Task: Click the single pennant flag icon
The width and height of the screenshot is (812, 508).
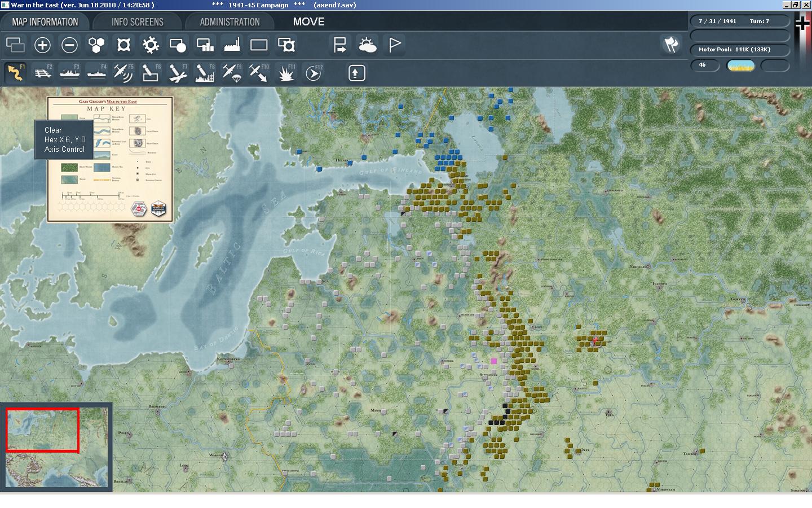Action: [x=394, y=45]
